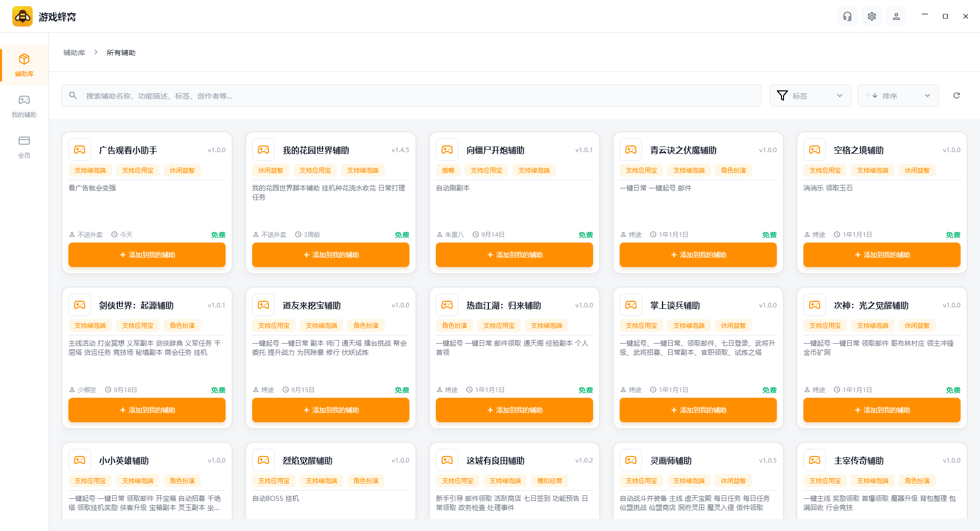Click 策略 tag on 向僵尸开炮辅助
980x531 pixels.
tap(448, 171)
